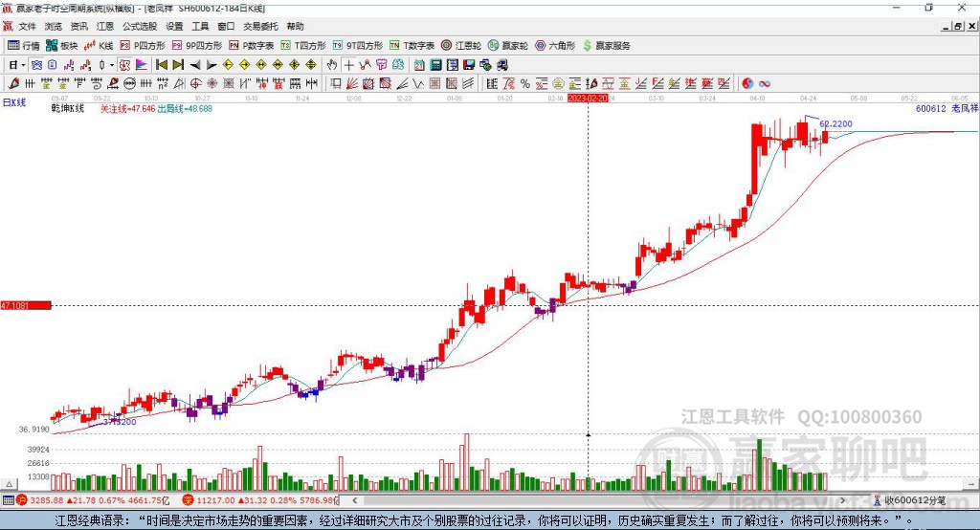Open the 板块 sector view
The width and height of the screenshot is (980, 530).
click(61, 46)
